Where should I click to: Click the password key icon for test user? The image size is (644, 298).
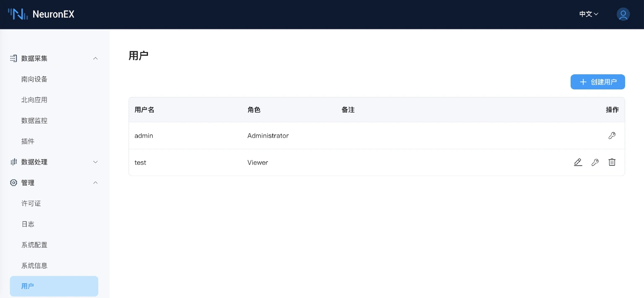(x=595, y=162)
